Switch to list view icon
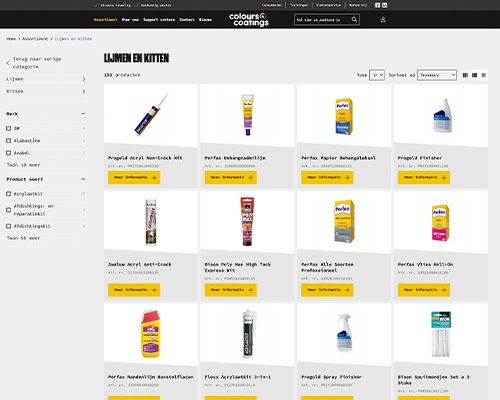This screenshot has height=400, width=500. 484,75
